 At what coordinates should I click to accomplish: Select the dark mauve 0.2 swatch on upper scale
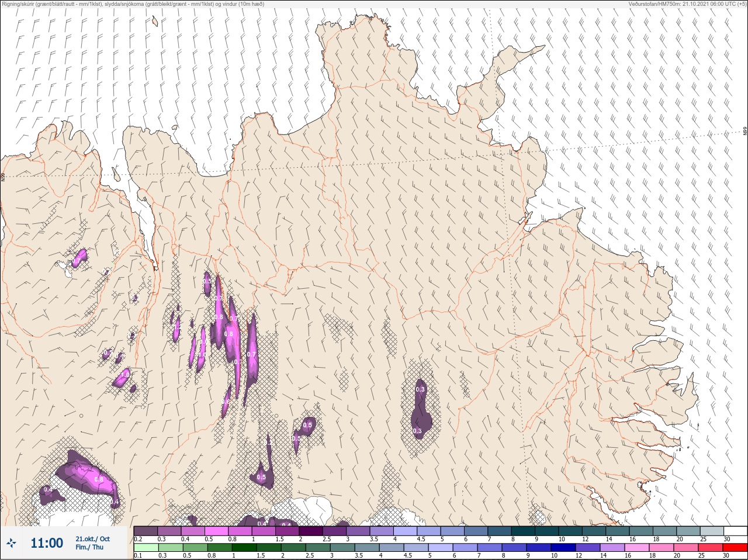click(146, 531)
